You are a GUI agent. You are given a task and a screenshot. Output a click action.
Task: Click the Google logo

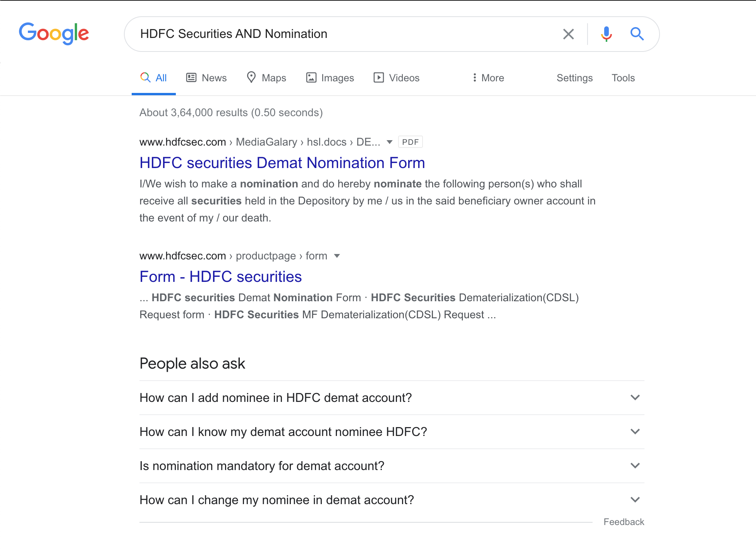point(54,34)
